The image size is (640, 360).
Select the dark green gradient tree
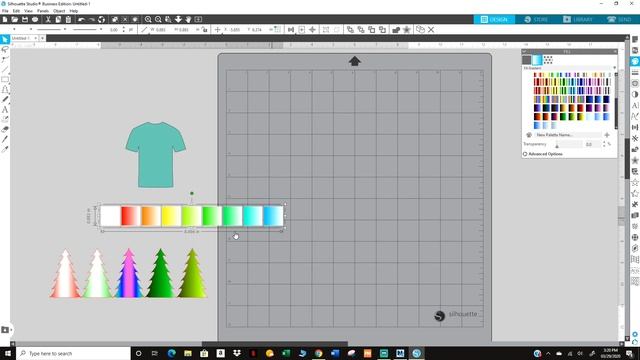coord(160,273)
